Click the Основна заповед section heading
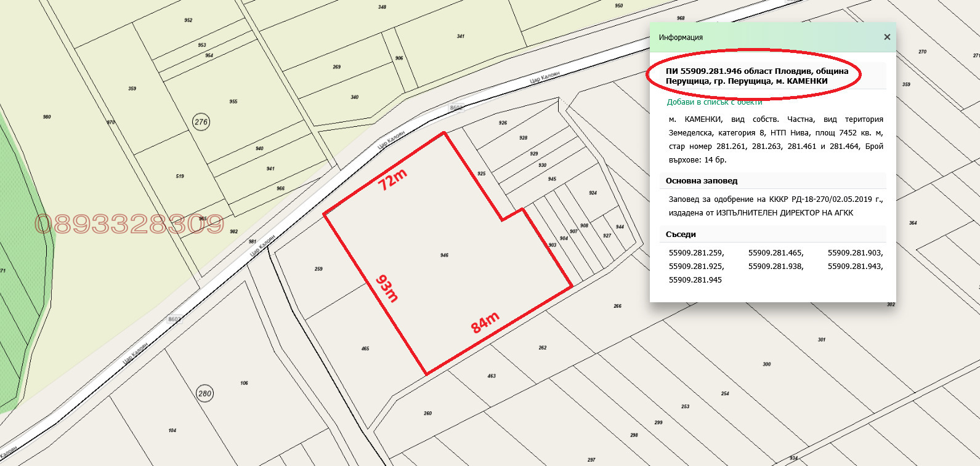 click(x=702, y=181)
